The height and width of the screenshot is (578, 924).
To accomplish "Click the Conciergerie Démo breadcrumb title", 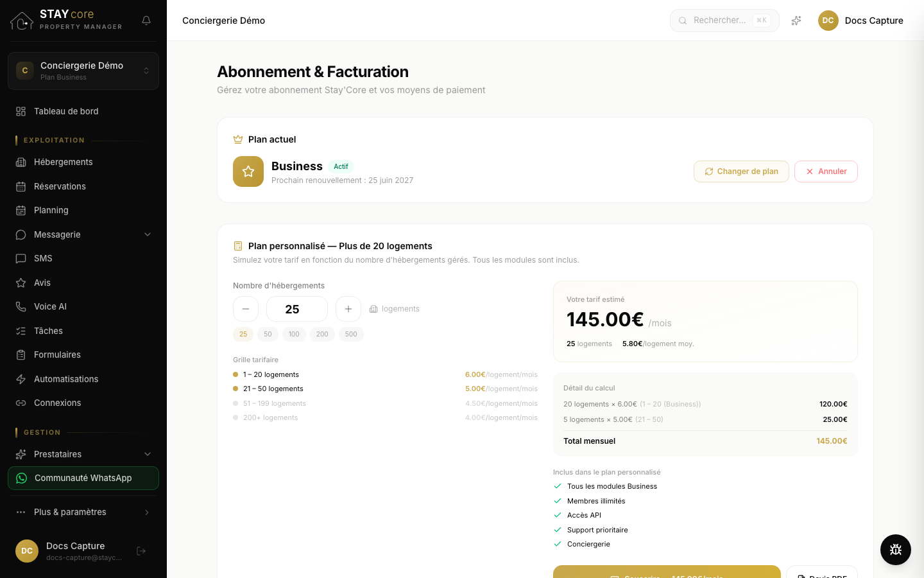I will (223, 21).
